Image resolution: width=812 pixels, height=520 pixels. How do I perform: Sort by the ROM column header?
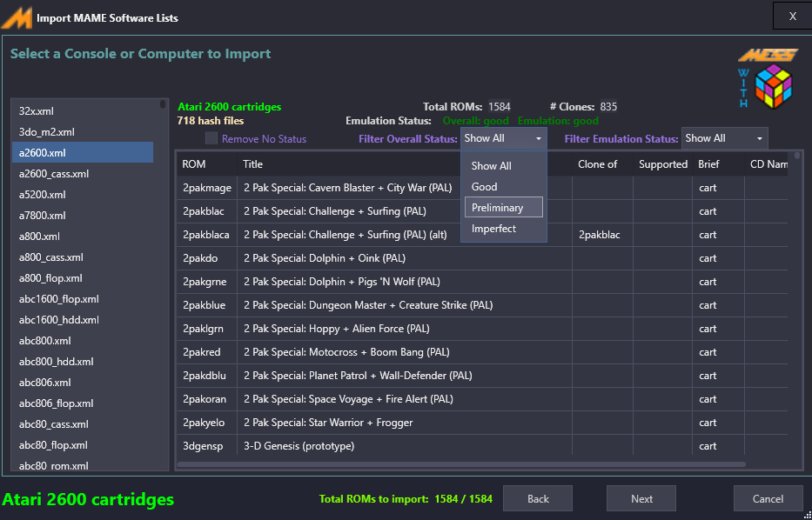206,164
